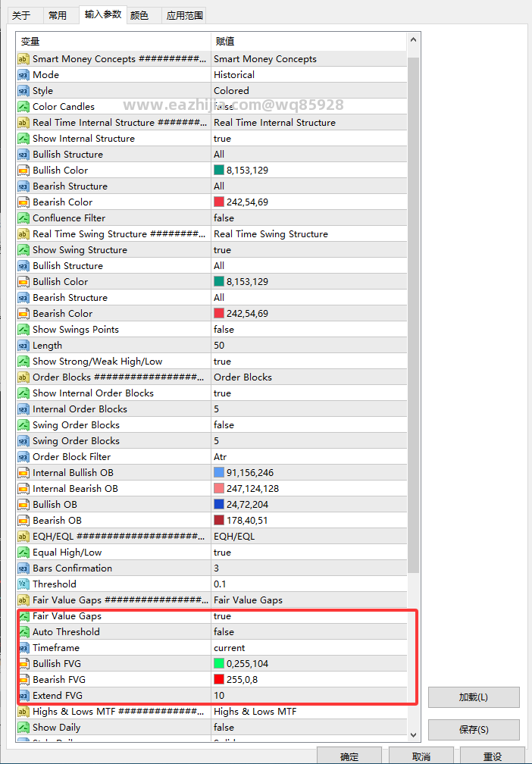
Task: Click the string icon beside Real Time Internal Structure
Action: (23, 123)
